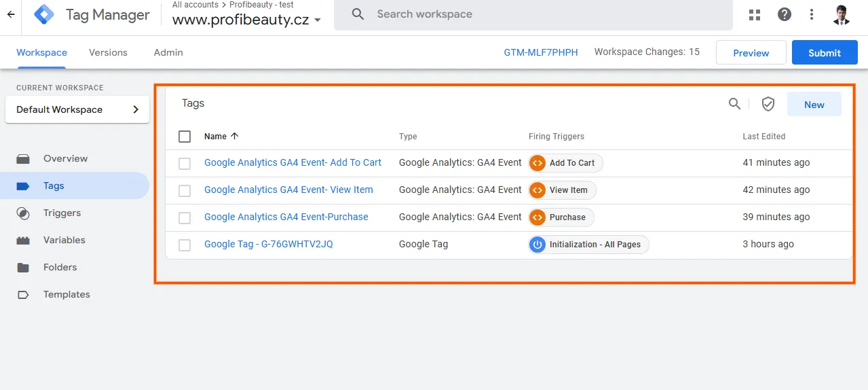Check the GA4 Event-Purchase tag checkbox
This screenshot has width=868, height=390.
point(185,218)
